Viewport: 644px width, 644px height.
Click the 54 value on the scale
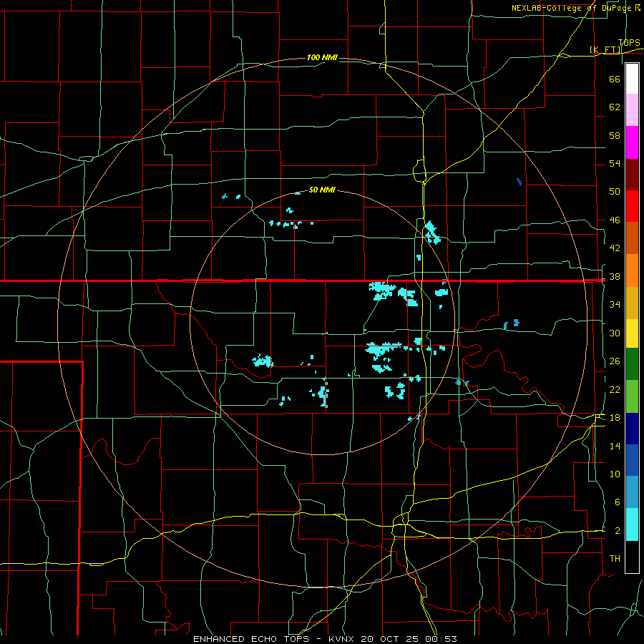click(x=615, y=163)
